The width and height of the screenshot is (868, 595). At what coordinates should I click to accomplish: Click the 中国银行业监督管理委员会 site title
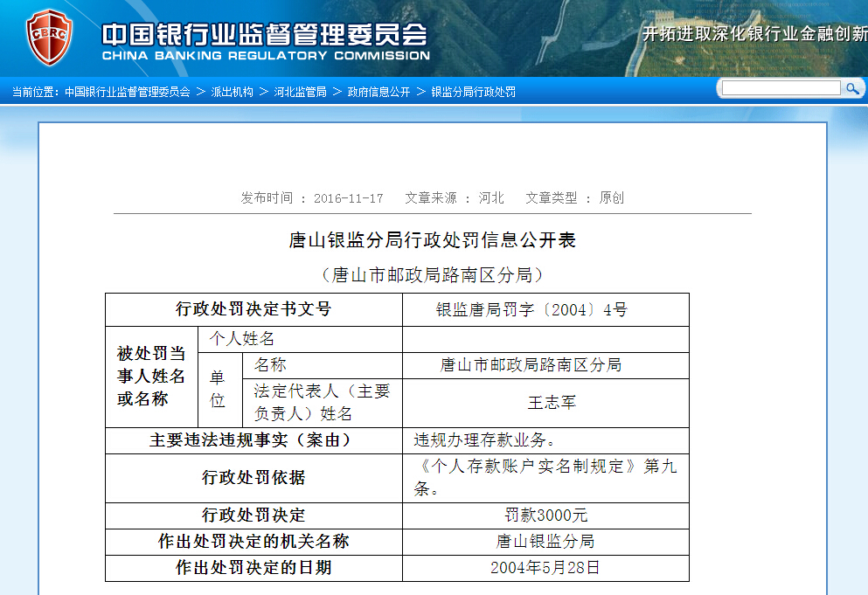[x=265, y=34]
